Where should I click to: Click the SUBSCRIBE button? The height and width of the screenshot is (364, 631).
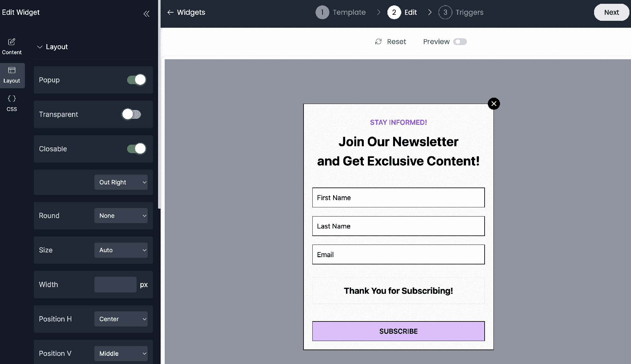(398, 331)
